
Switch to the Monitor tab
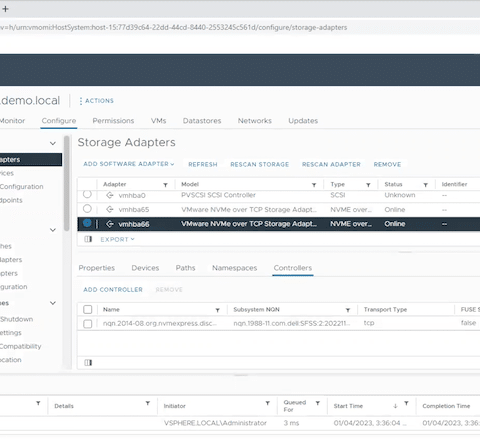(12, 121)
